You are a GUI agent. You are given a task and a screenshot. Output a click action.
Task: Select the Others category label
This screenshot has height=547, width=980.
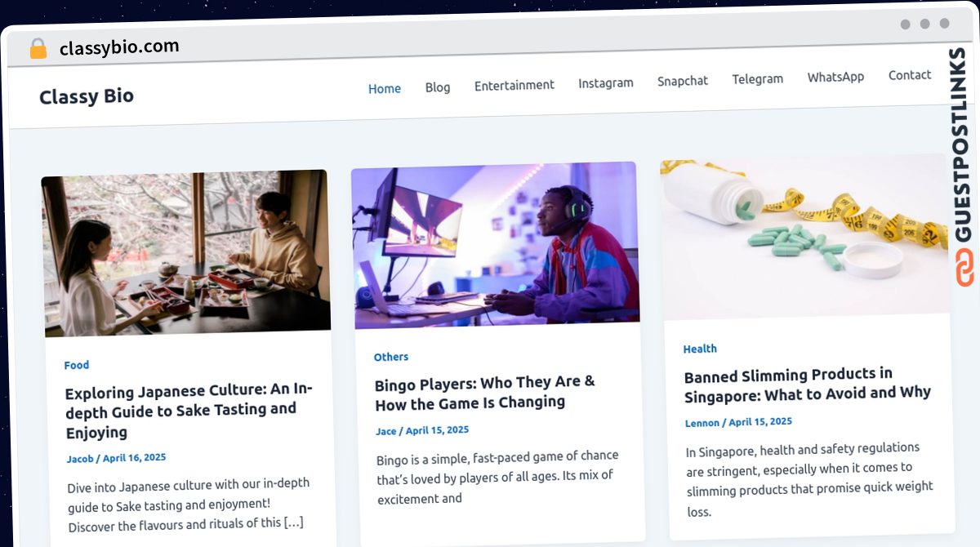391,357
